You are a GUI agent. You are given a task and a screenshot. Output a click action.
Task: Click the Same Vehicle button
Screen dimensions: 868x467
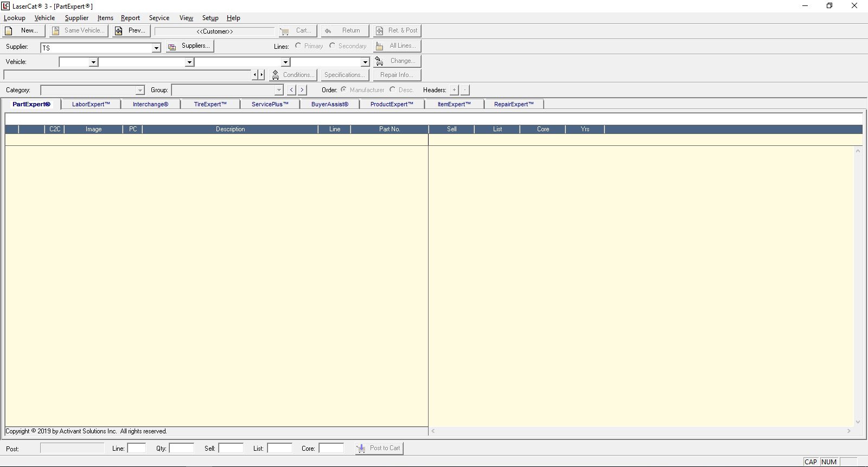click(79, 31)
